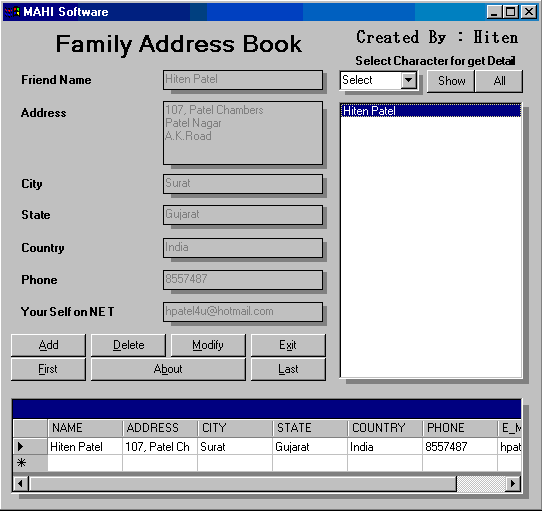Minimize the MAHI Software window
This screenshot has height=512, width=543.
coord(494,12)
